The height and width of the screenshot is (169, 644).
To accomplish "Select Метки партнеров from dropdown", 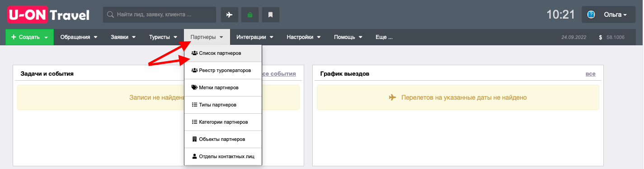I will (223, 87).
